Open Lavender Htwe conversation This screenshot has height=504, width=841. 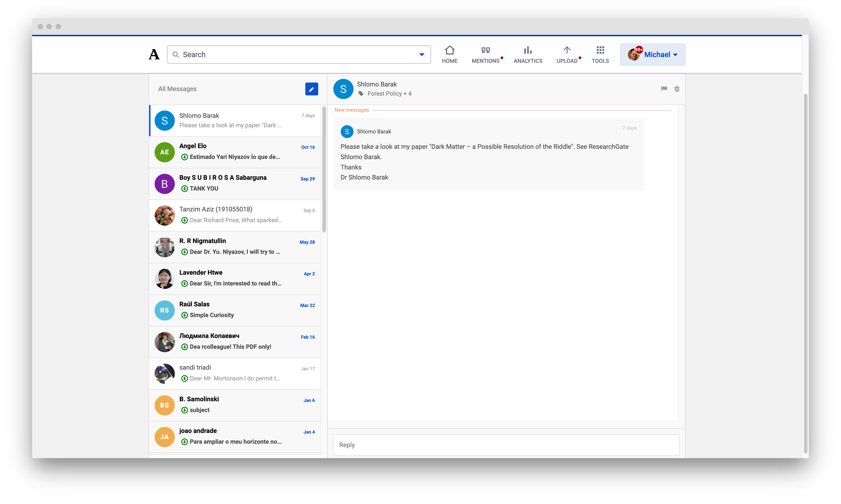[x=235, y=279]
